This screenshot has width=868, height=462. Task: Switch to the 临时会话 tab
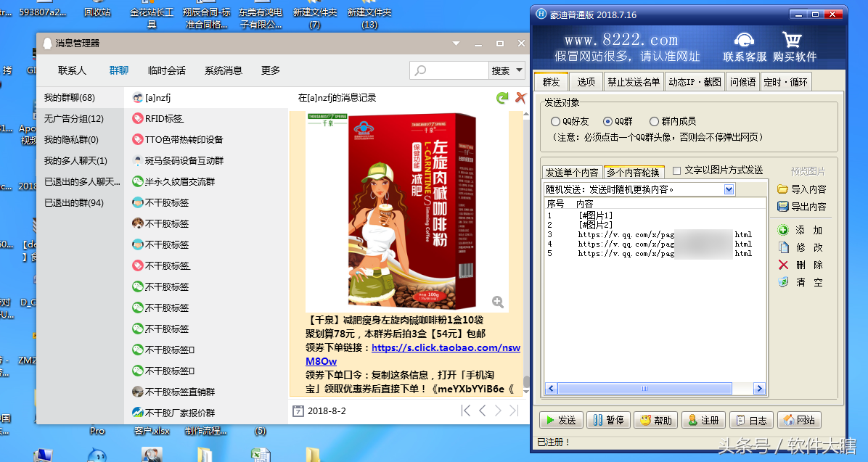[x=167, y=70]
